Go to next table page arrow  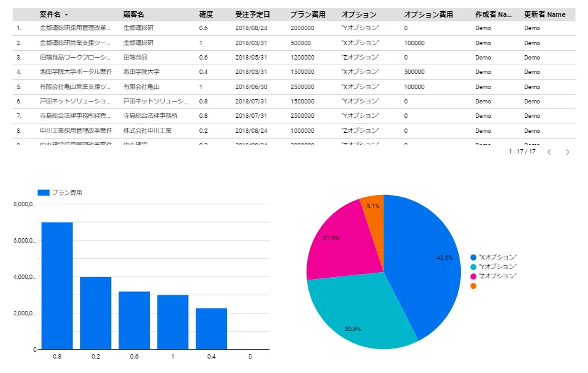point(567,152)
